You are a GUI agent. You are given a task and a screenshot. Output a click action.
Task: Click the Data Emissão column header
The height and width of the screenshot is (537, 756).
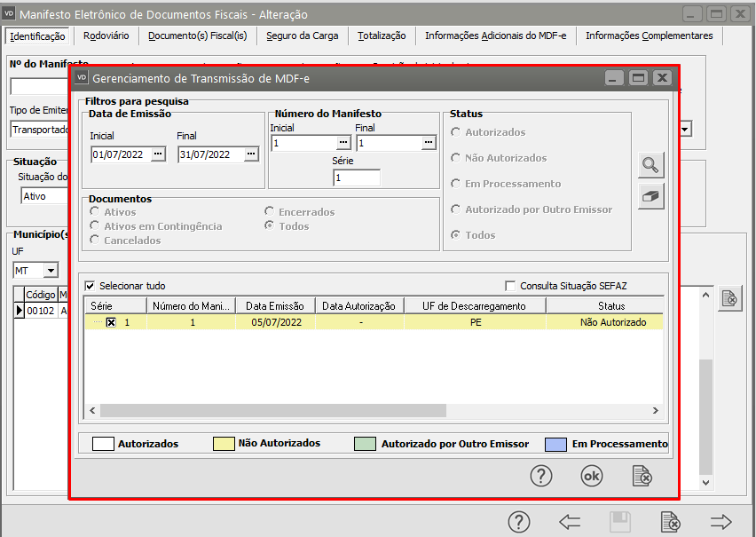point(275,306)
